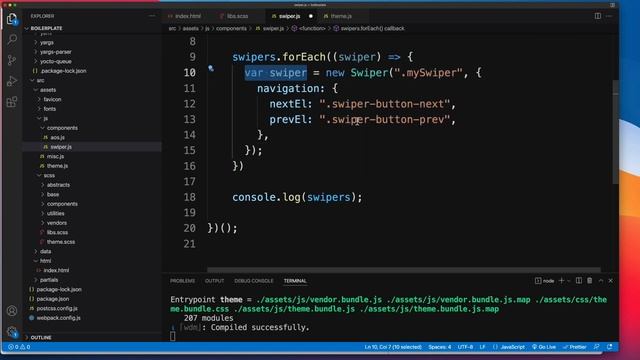Click Ln 10, Col 7 cursor position

(393, 347)
